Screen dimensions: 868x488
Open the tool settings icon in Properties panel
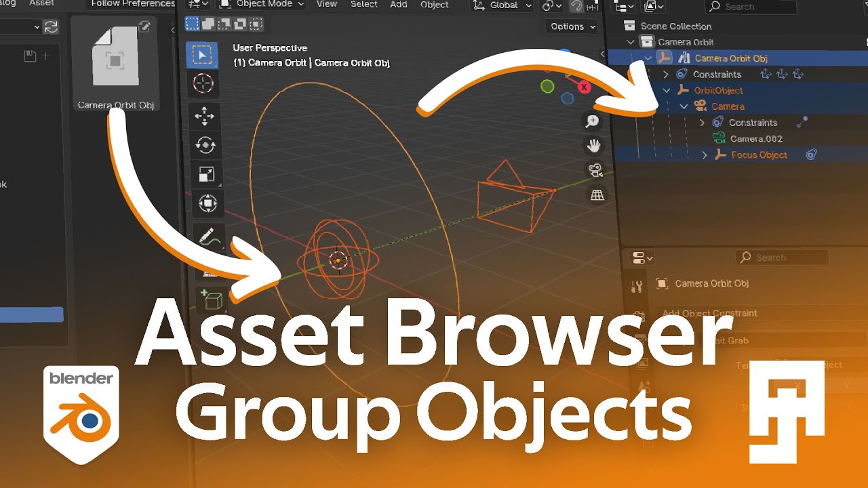pos(636,287)
